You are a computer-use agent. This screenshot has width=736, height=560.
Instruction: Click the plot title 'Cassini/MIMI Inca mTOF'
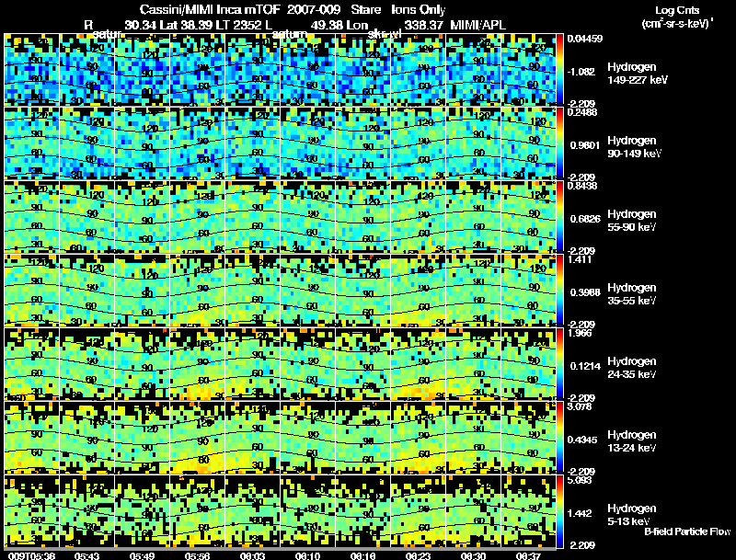tap(210, 10)
